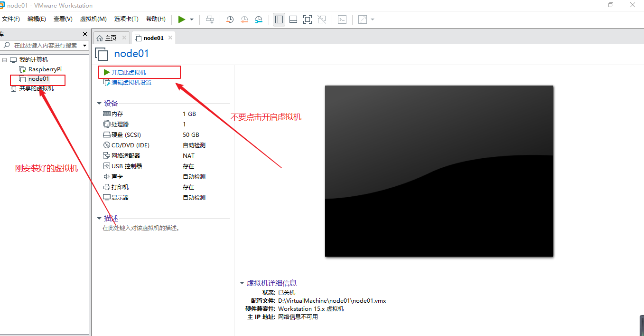Revert the virtual machine to its snapshot
Viewport: 644px width, 336px height.
(244, 19)
